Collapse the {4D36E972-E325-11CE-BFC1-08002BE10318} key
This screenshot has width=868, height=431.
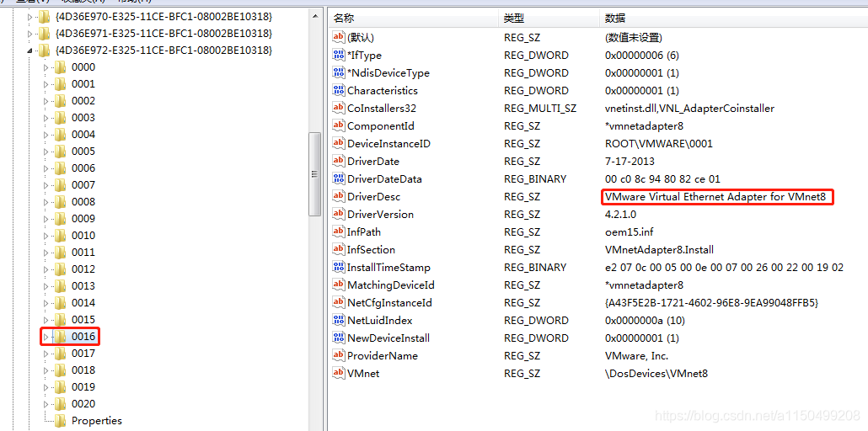[x=29, y=51]
